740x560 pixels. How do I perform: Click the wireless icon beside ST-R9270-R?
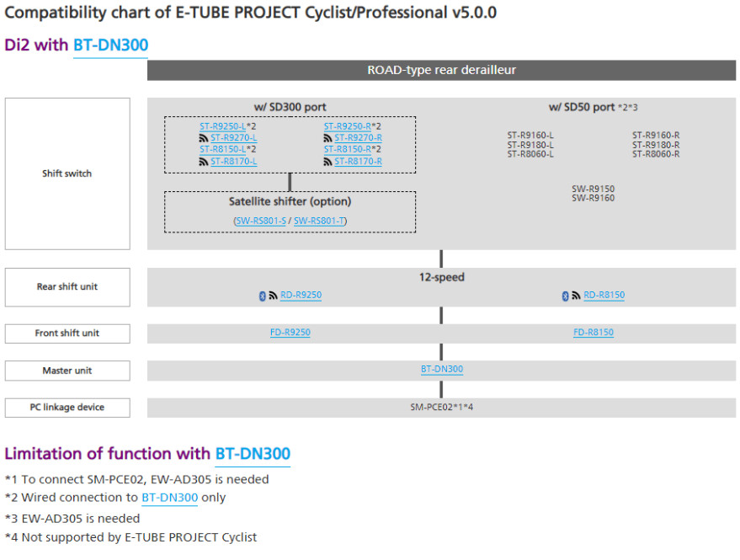pos(327,138)
